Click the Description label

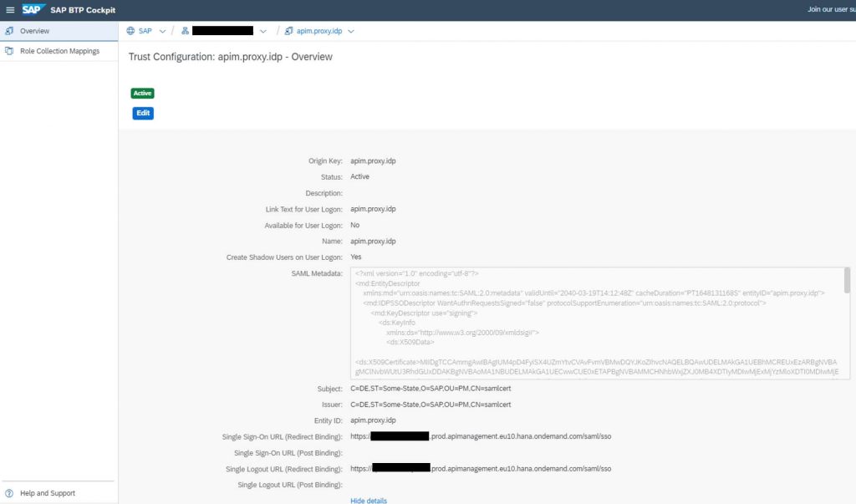(x=324, y=193)
